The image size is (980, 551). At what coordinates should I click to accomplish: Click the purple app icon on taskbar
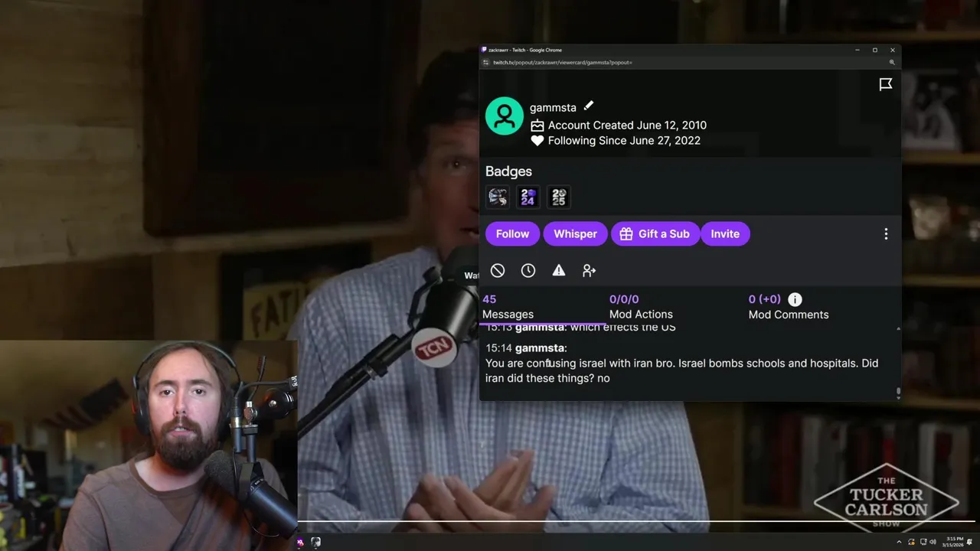[x=300, y=543]
